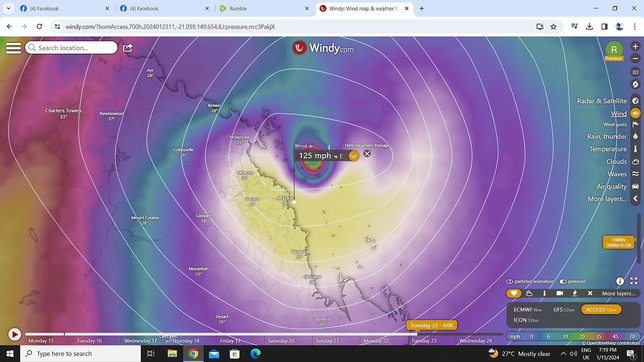644x362 pixels.
Task: Collapse the right layers menu arrow
Action: point(635,199)
